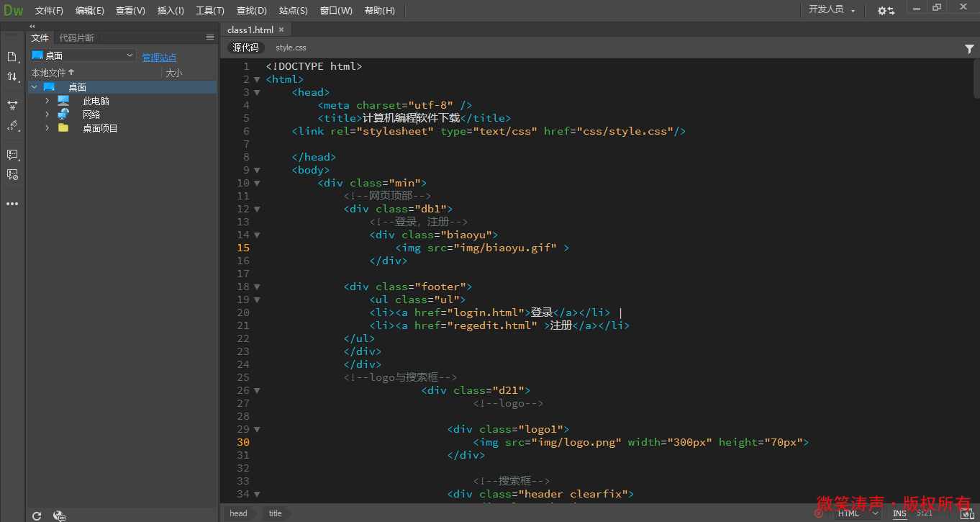This screenshot has width=980, height=522.
Task: Collapse the head block on line 3
Action: (257, 92)
